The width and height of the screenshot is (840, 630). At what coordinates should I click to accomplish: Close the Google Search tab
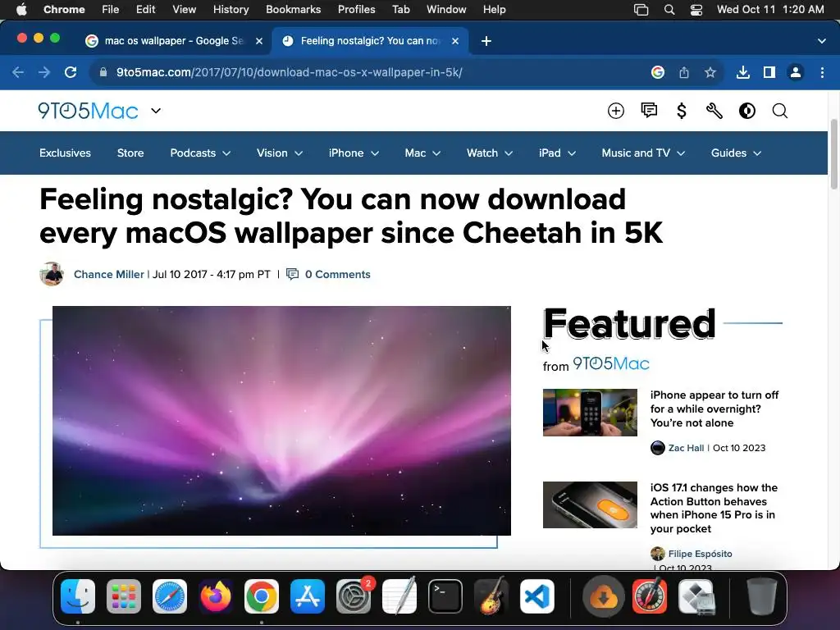258,41
